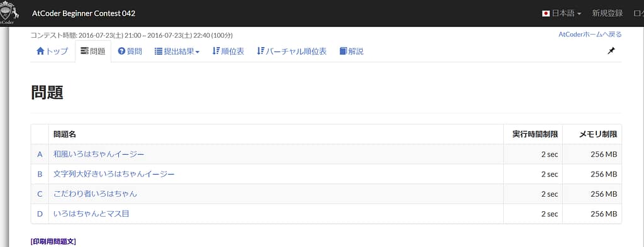
Task: Click 256 MB in row A
Action: click(604, 154)
